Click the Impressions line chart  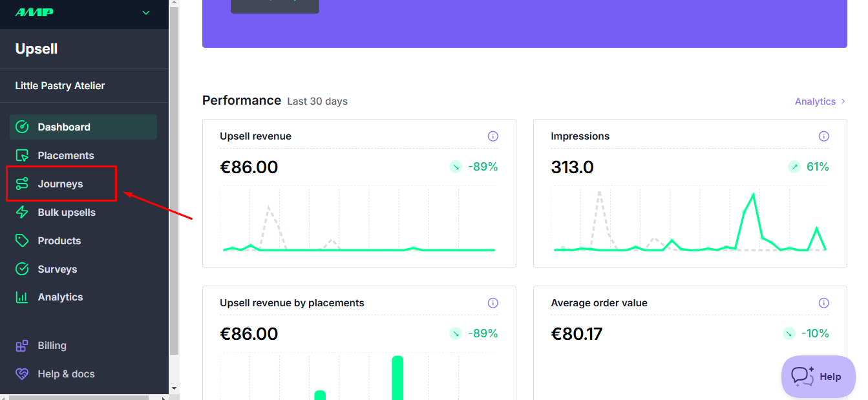[690, 220]
